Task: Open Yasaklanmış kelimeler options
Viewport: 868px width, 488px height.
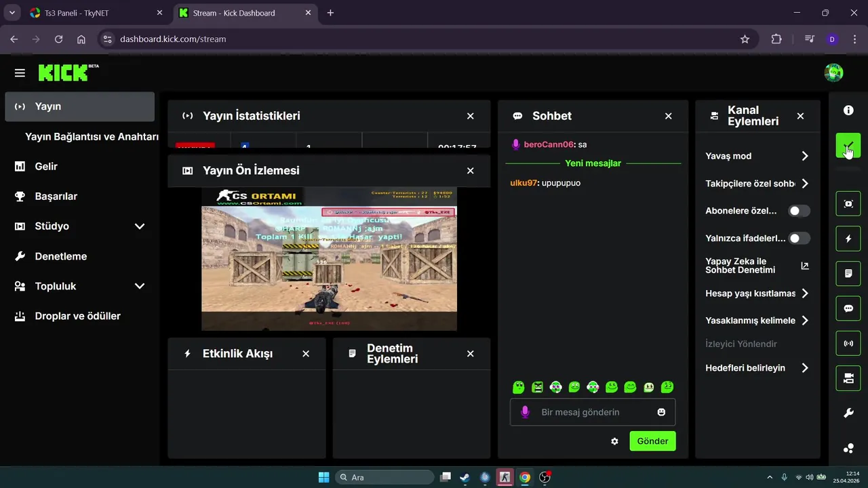Action: coord(757,321)
